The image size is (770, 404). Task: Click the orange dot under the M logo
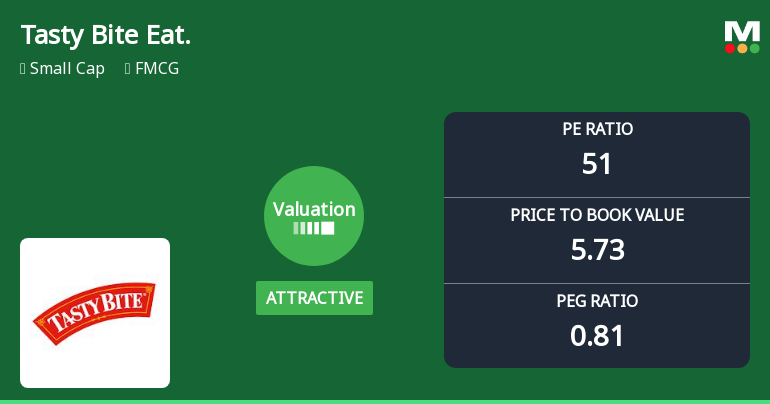click(x=742, y=48)
